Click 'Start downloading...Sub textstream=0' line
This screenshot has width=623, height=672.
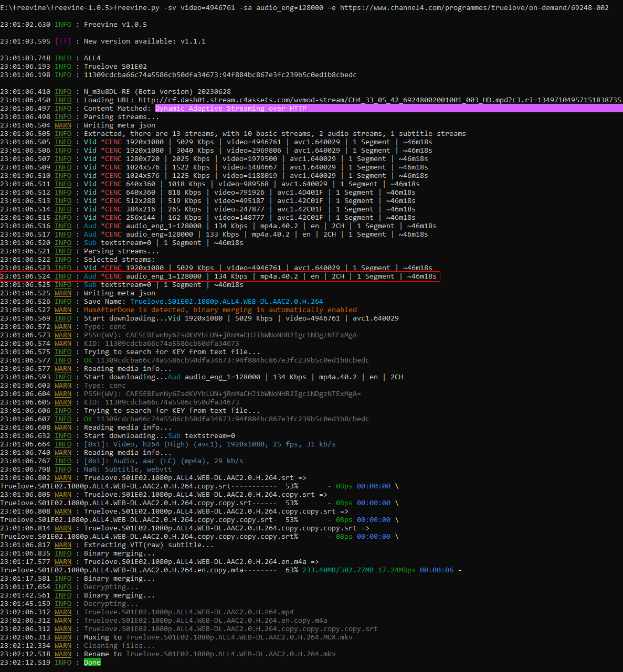[x=160, y=436]
